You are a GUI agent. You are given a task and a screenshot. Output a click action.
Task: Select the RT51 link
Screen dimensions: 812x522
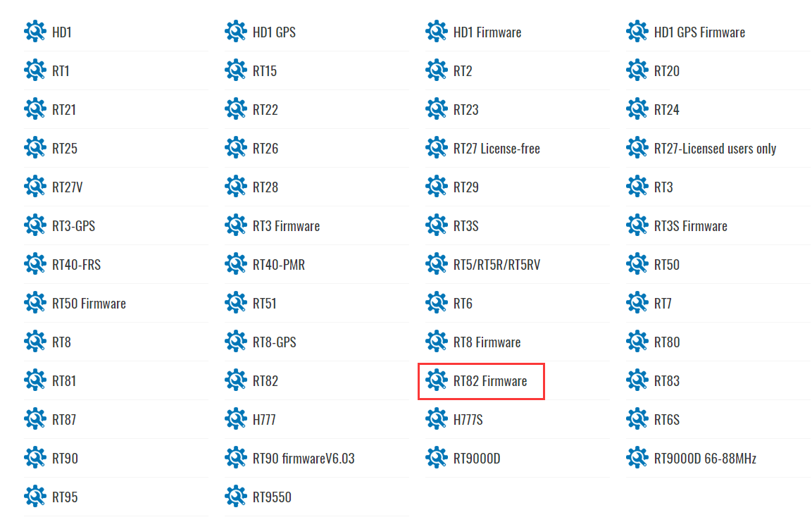[x=265, y=304]
